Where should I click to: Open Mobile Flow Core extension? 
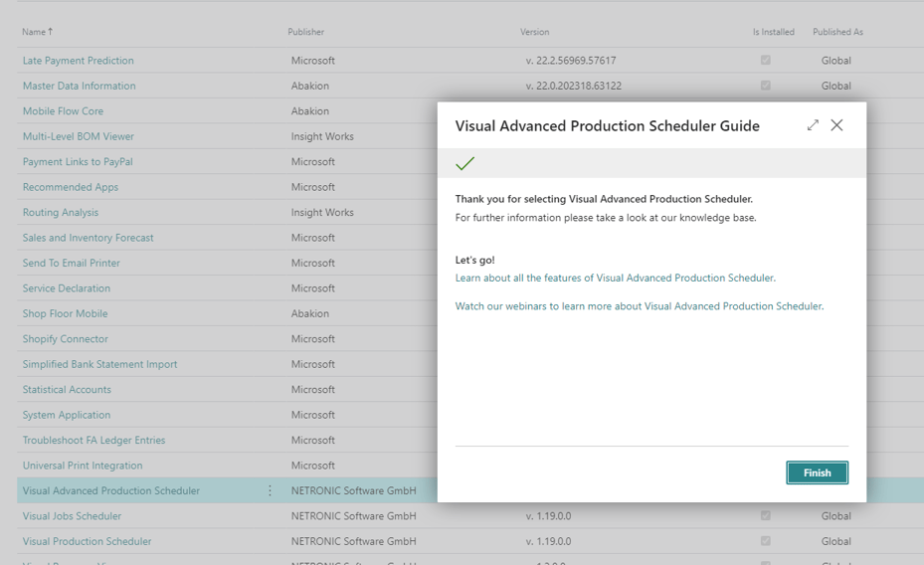[63, 111]
